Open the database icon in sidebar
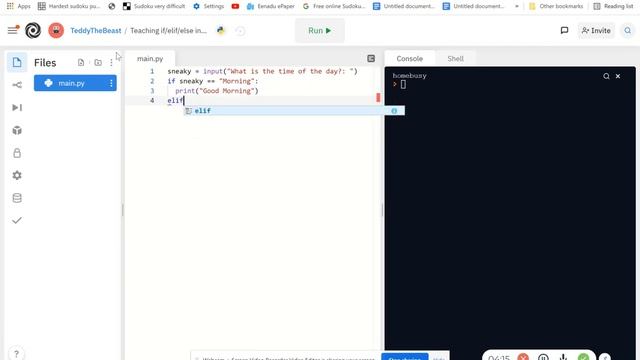This screenshot has height=360, width=640. 17,198
